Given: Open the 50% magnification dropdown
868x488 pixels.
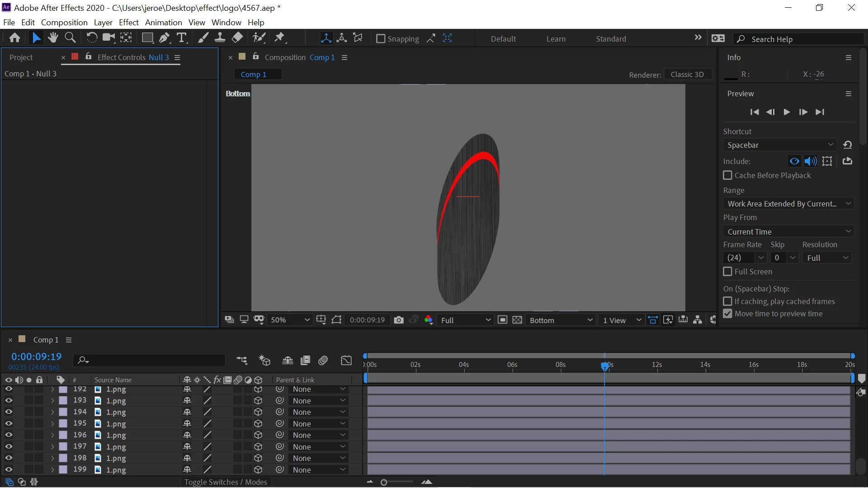Looking at the screenshot, I should coord(290,320).
